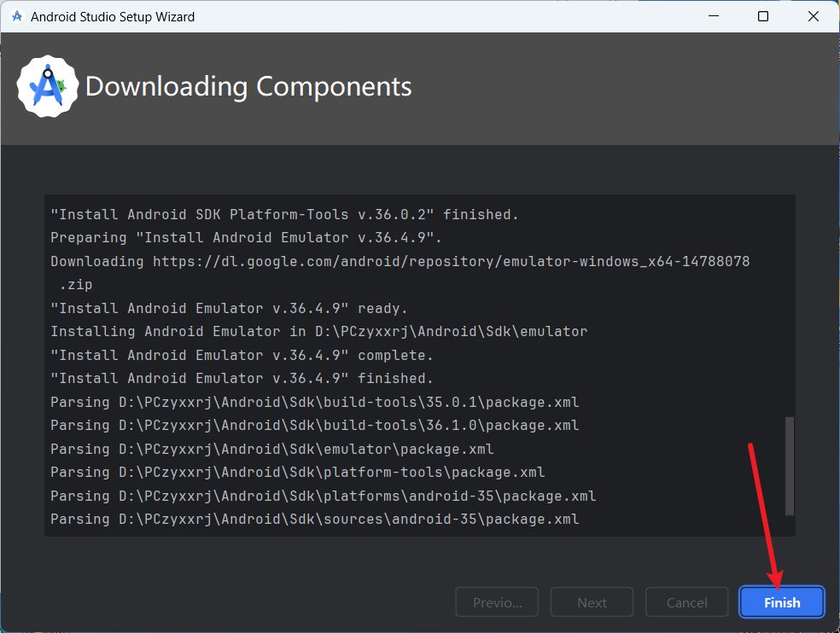This screenshot has height=633, width=840.
Task: Click the 'Downloading Components' heading
Action: pyautogui.click(x=248, y=87)
